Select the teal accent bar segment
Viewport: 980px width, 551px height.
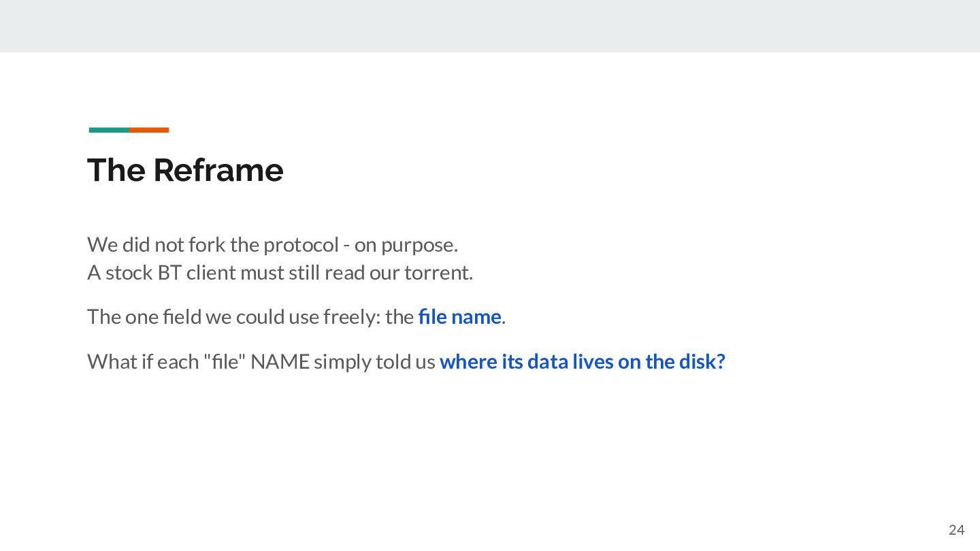coord(109,130)
